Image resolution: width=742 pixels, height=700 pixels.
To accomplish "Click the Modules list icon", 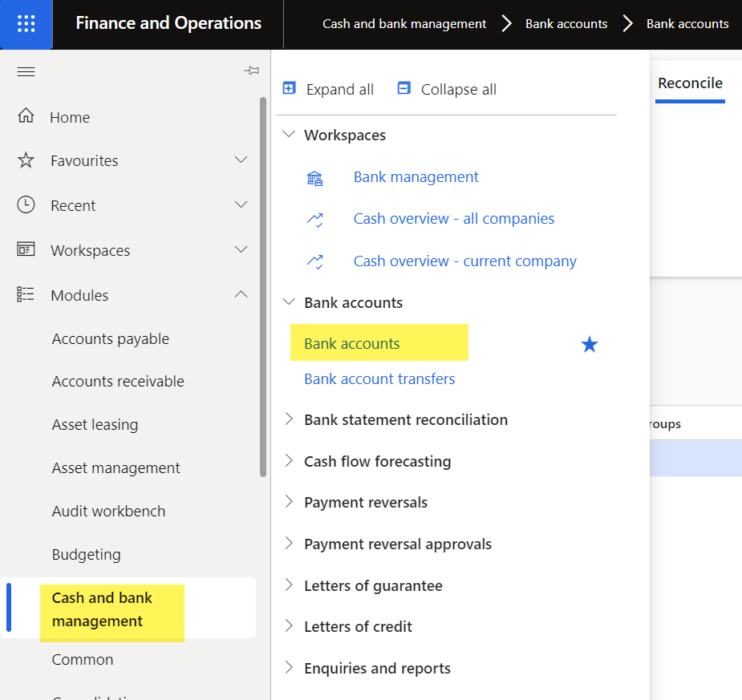I will [26, 294].
